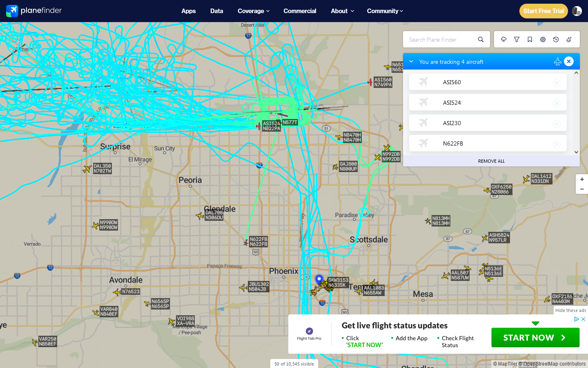Screen dimensions: 588x368
Task: Close the aircraft tracking panel
Action: coord(569,61)
